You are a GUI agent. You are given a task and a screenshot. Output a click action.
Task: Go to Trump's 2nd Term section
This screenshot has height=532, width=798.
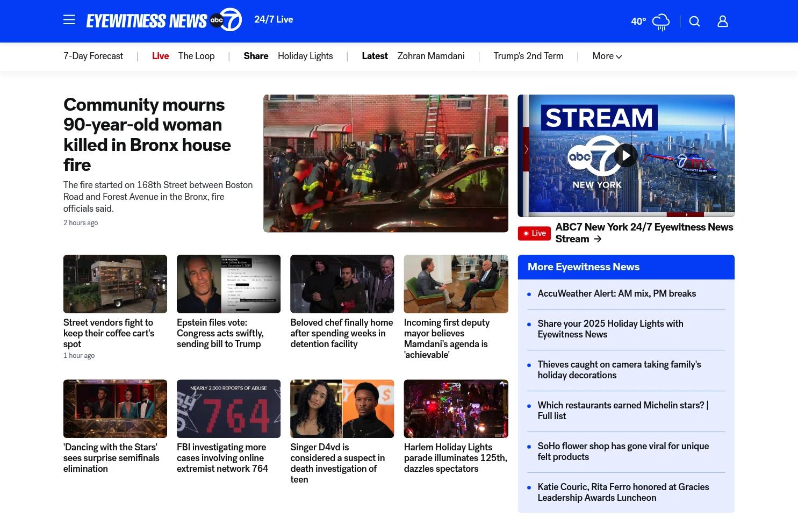pyautogui.click(x=528, y=56)
